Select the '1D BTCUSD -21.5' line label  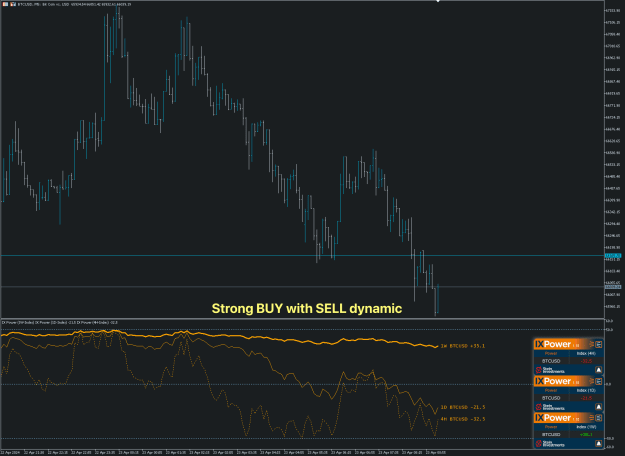tap(463, 407)
